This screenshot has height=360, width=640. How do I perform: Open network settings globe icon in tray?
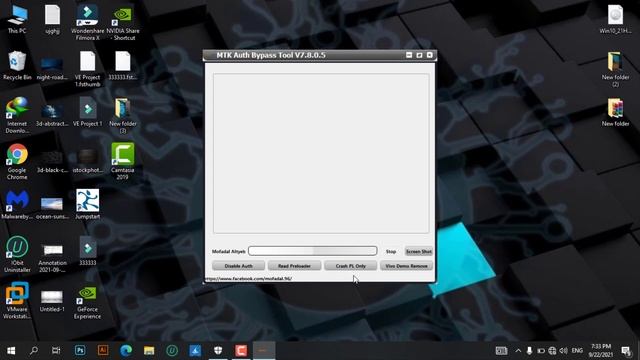click(x=552, y=351)
